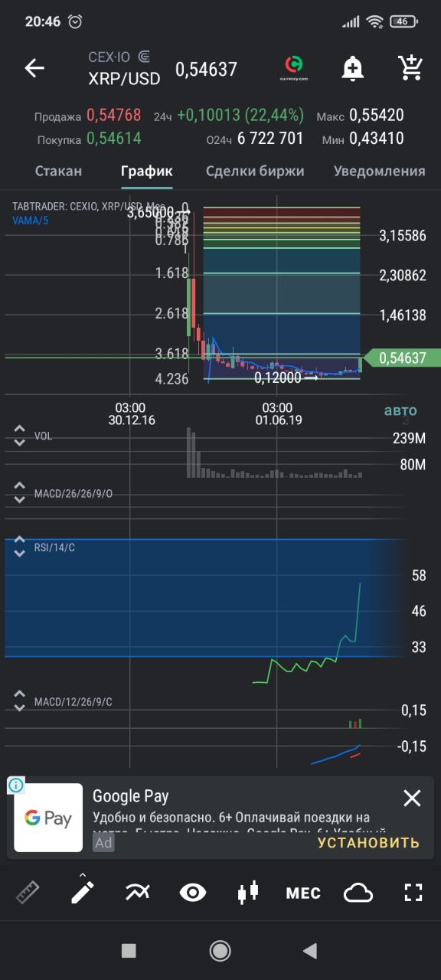
Task: Tap the 01.06.19 date marker
Action: point(279,420)
